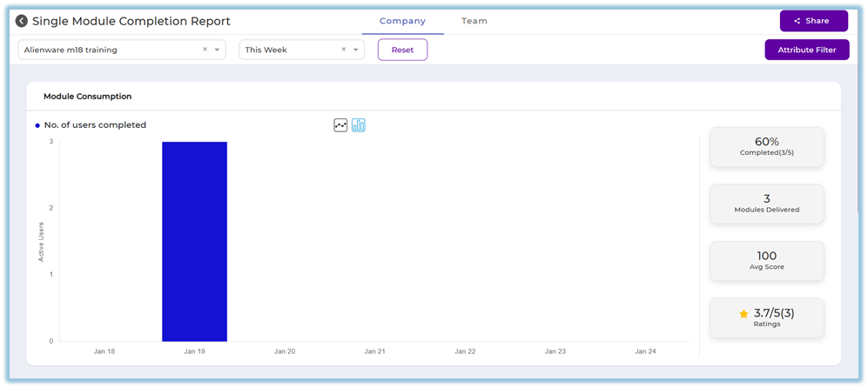Click the Reset button
The height and width of the screenshot is (388, 868).
[402, 50]
